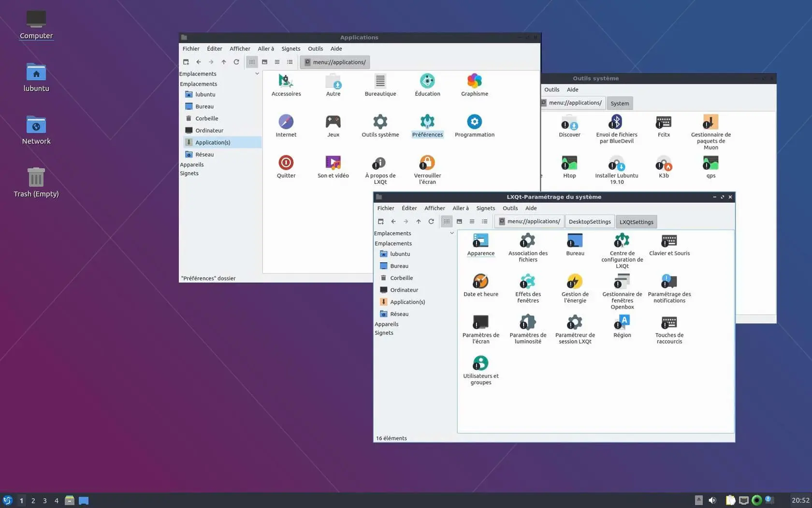Switch to virtual desktop 3 in taskbar
Viewport: 812px width, 508px height.
tap(44, 501)
